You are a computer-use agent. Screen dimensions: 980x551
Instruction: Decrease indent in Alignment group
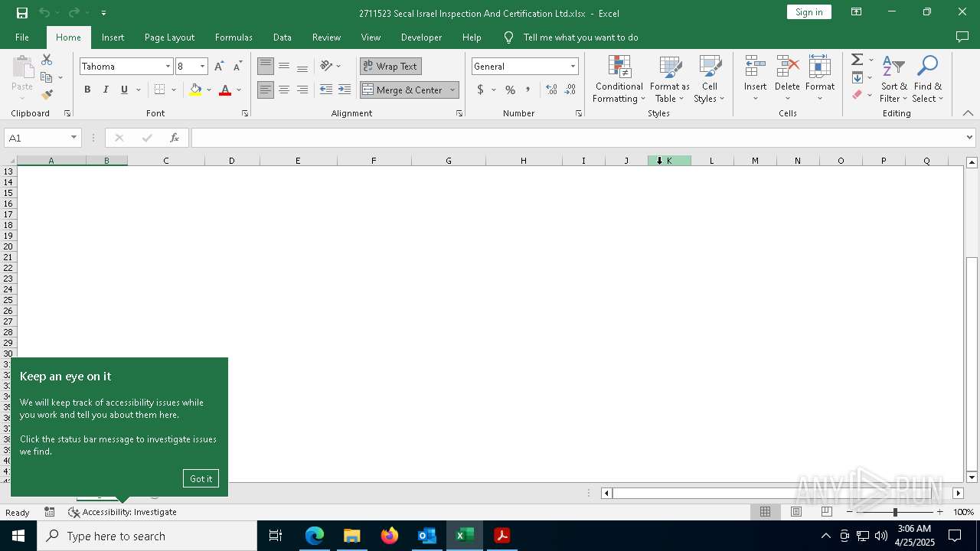pos(326,90)
